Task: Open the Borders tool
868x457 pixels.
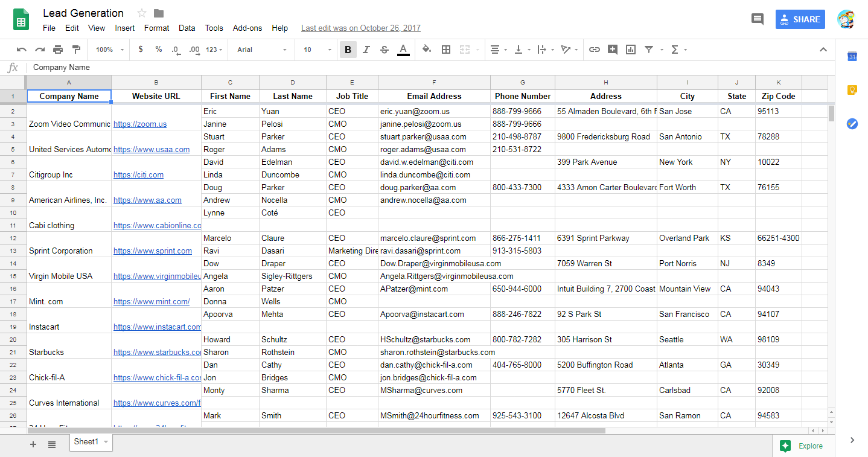Action: pyautogui.click(x=446, y=50)
